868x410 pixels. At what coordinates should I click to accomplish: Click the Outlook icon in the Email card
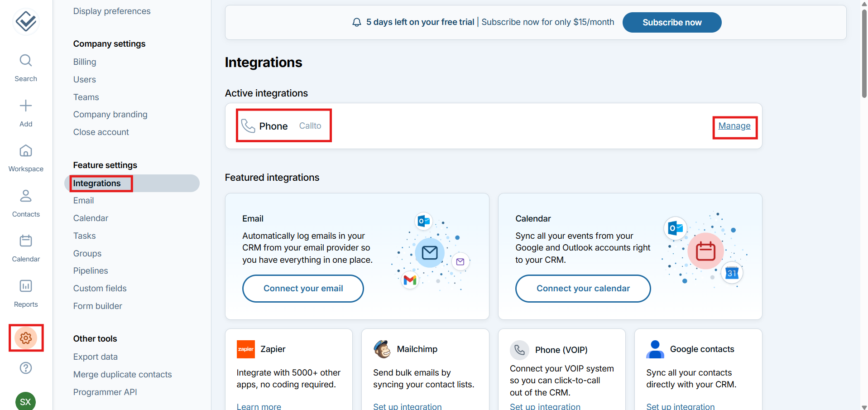[424, 221]
